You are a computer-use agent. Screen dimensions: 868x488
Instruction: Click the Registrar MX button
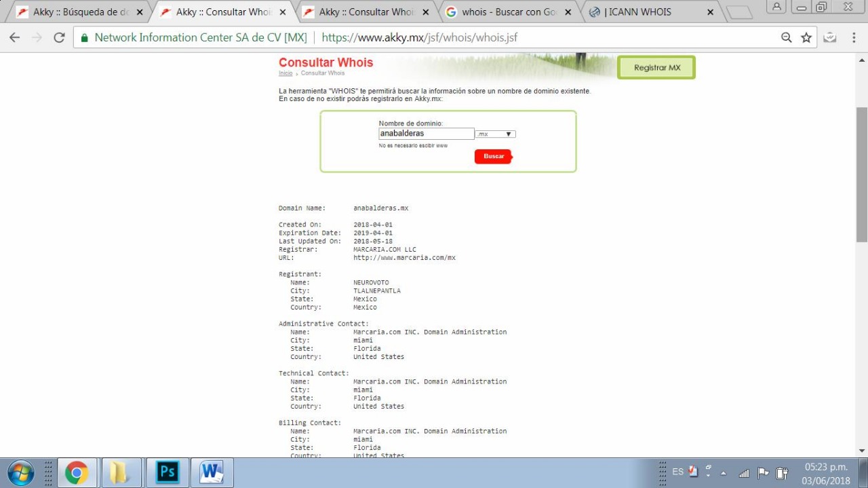[656, 68]
